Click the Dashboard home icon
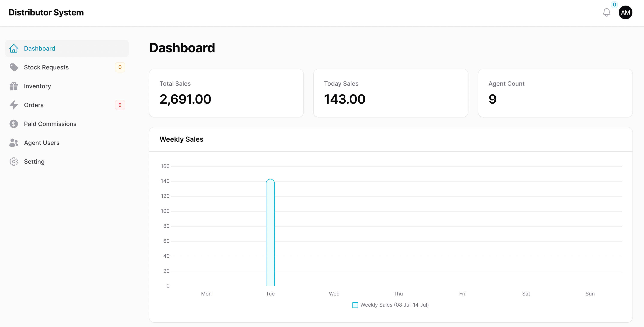This screenshot has width=644, height=327. point(14,48)
